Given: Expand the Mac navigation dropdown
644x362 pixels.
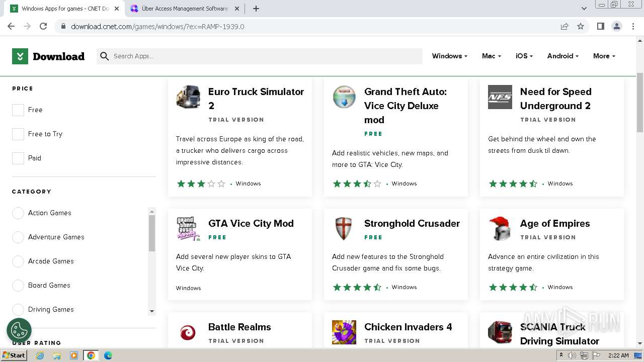Looking at the screenshot, I should (492, 56).
